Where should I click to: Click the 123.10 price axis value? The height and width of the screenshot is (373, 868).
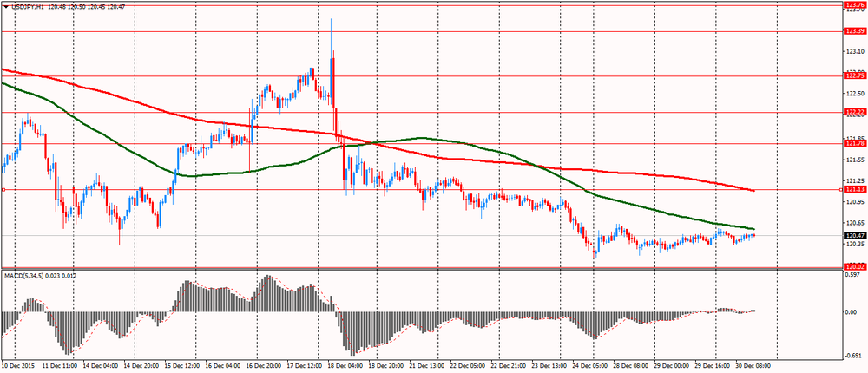[853, 51]
